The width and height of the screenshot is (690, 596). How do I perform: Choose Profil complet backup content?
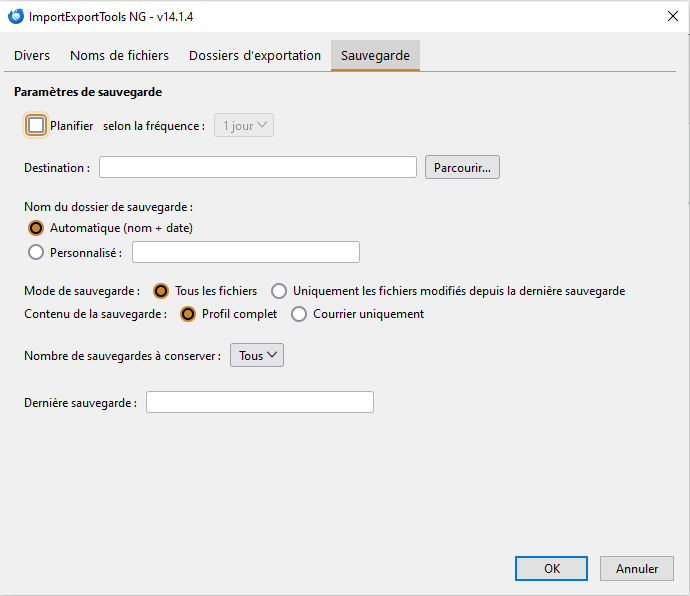[187, 314]
